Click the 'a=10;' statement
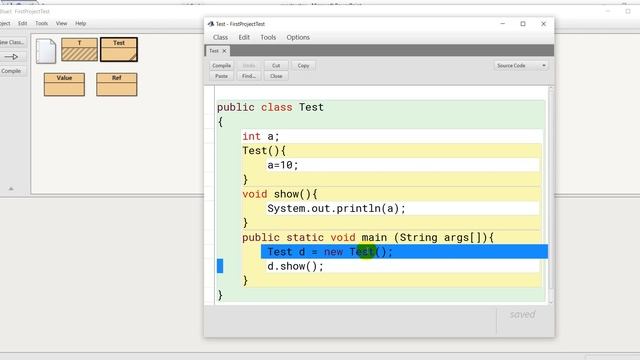This screenshot has height=360, width=640. point(283,165)
